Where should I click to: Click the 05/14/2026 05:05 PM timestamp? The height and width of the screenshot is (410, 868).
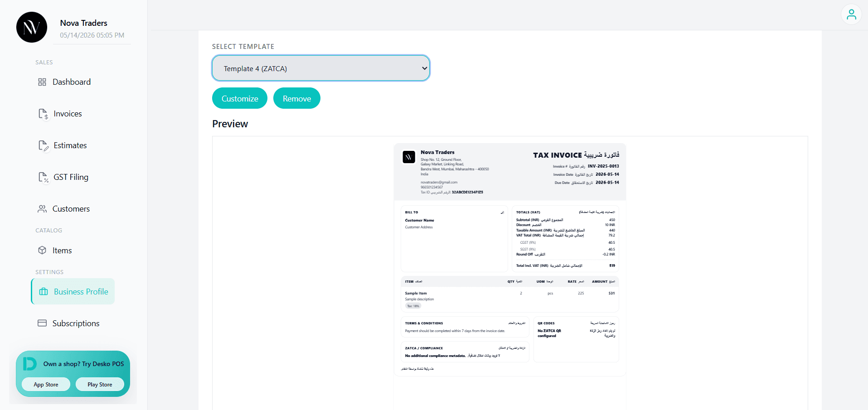92,35
